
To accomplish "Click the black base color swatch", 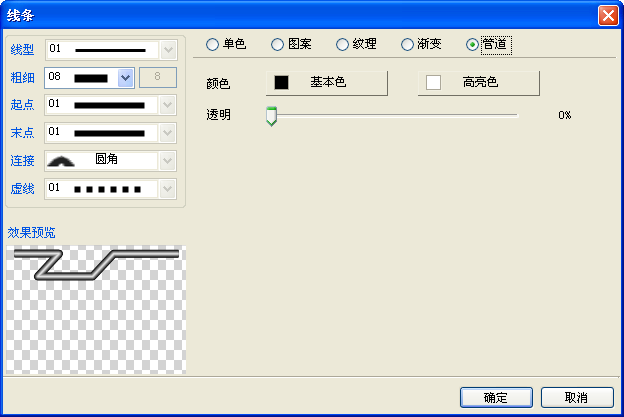I will (281, 82).
